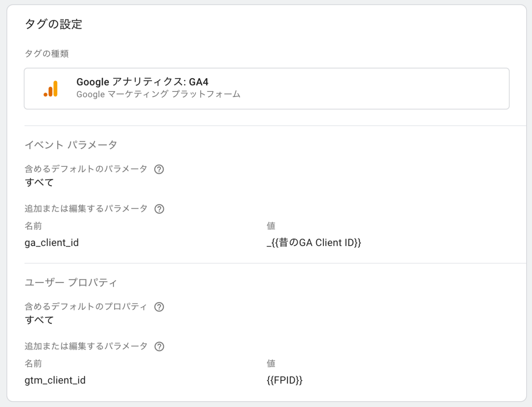The image size is (532, 407).
Task: Click すべて under 含めるデフォルトのパラメータ
Action: click(x=39, y=183)
